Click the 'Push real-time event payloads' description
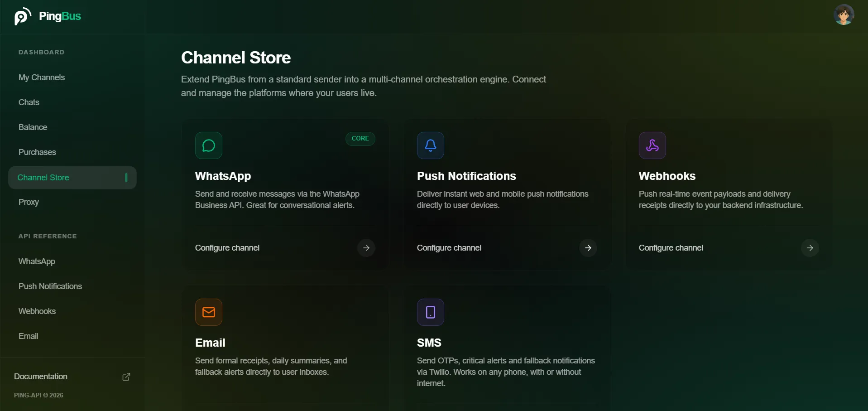868x411 pixels. [x=721, y=199]
